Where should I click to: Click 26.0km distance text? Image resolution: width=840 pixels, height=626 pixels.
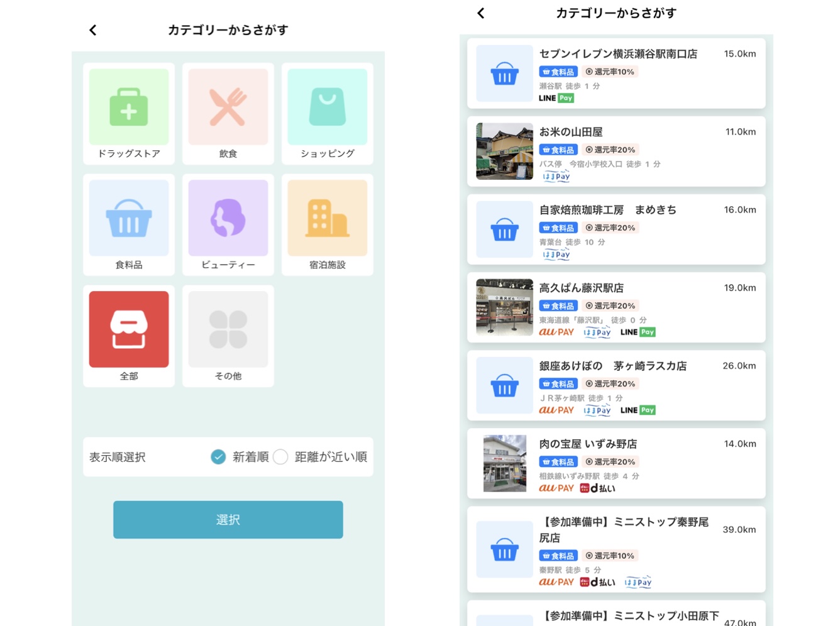pyautogui.click(x=739, y=366)
